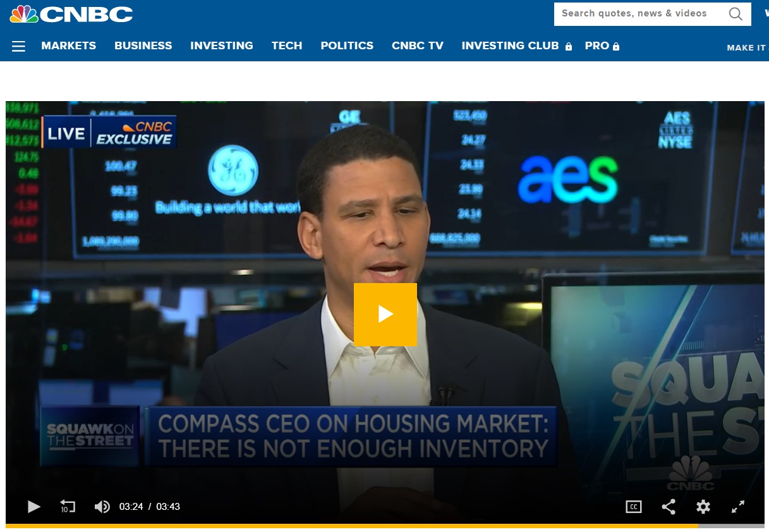Toggle closed captions on
The width and height of the screenshot is (769, 532).
click(x=634, y=507)
